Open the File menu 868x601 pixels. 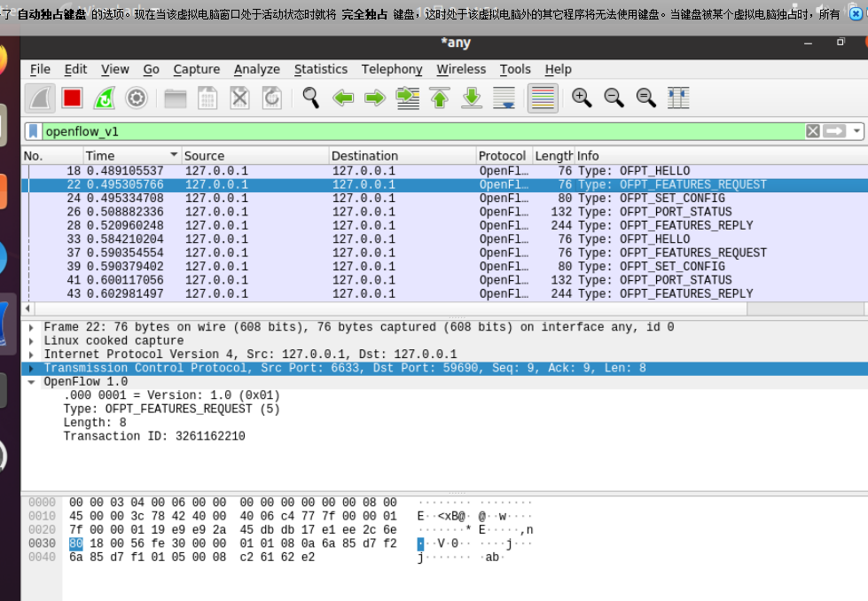pyautogui.click(x=40, y=69)
